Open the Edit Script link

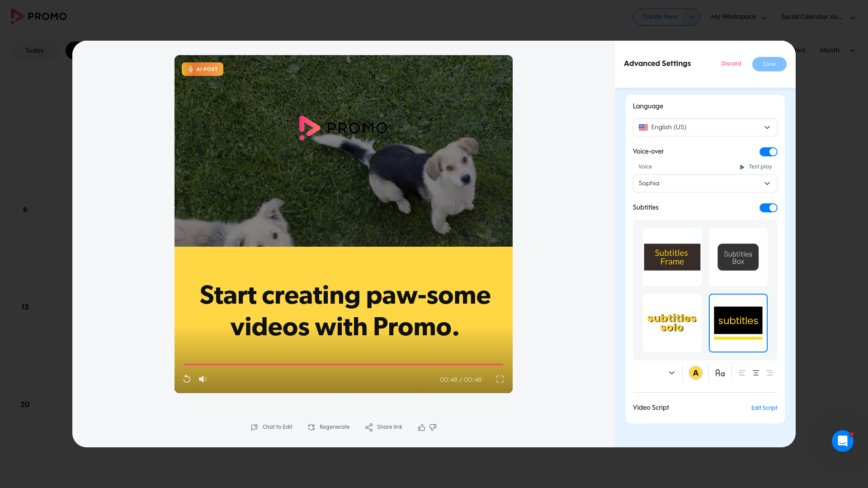coord(764,408)
